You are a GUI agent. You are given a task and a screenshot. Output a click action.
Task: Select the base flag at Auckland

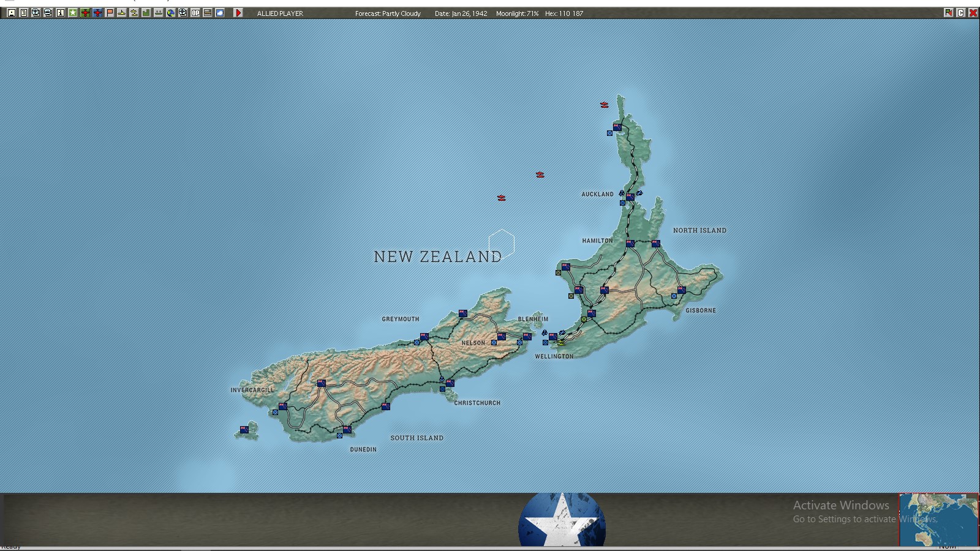click(x=630, y=197)
